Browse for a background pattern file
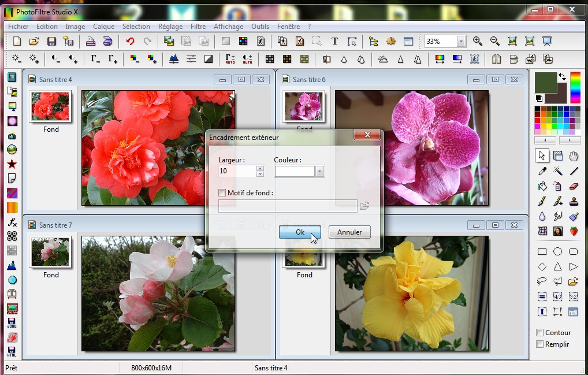588x375 pixels. tap(364, 206)
